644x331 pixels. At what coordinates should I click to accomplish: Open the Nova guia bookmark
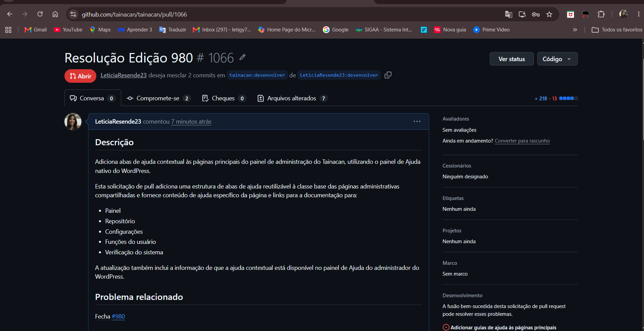450,30
